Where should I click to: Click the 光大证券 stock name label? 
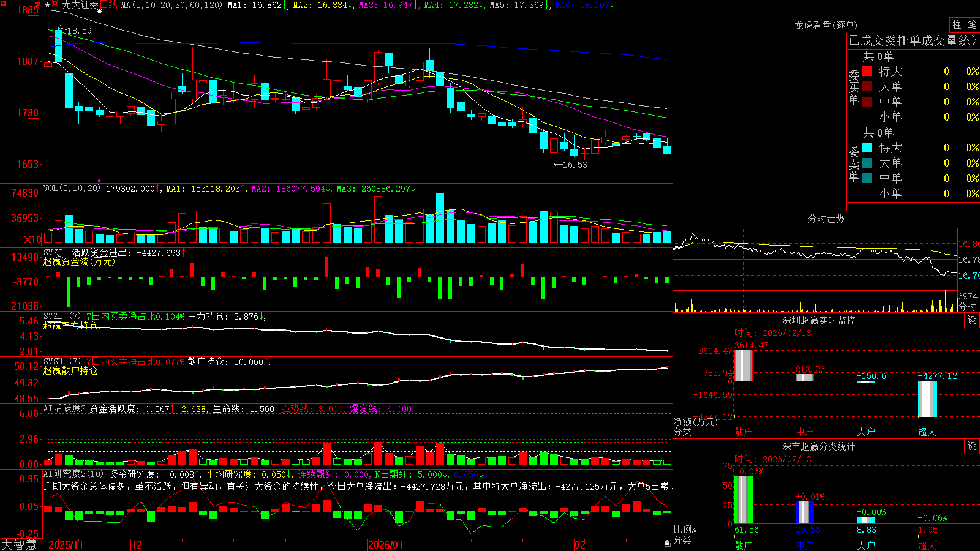(x=80, y=5)
